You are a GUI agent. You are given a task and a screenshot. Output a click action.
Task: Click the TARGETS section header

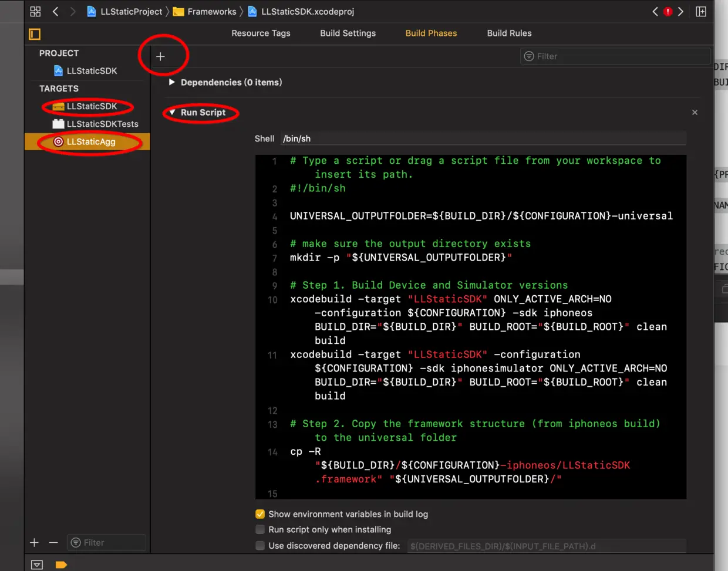59,89
